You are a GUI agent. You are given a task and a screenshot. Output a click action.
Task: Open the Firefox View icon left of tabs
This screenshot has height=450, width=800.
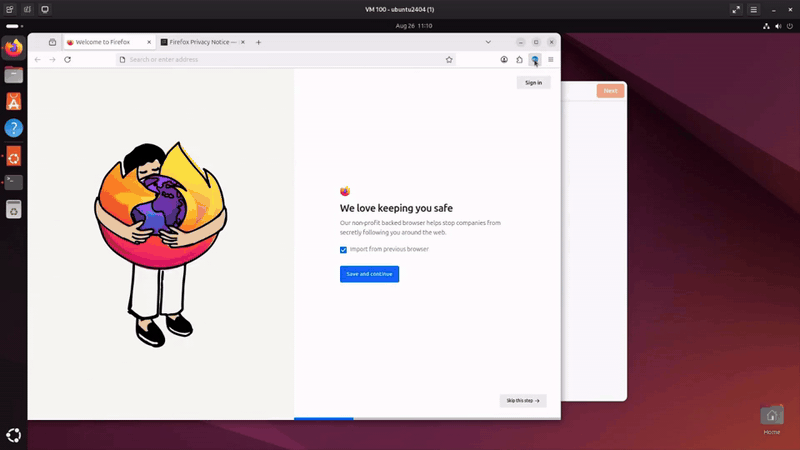tap(52, 42)
